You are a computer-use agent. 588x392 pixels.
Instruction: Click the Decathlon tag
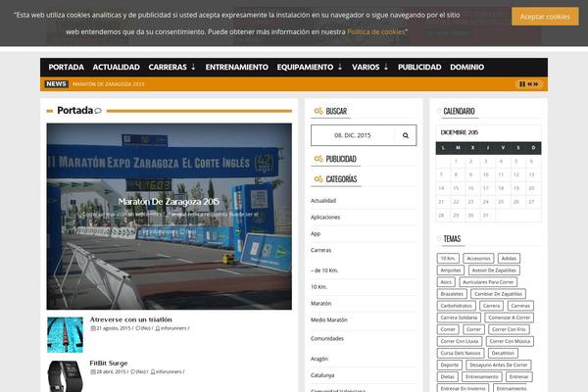(x=503, y=354)
